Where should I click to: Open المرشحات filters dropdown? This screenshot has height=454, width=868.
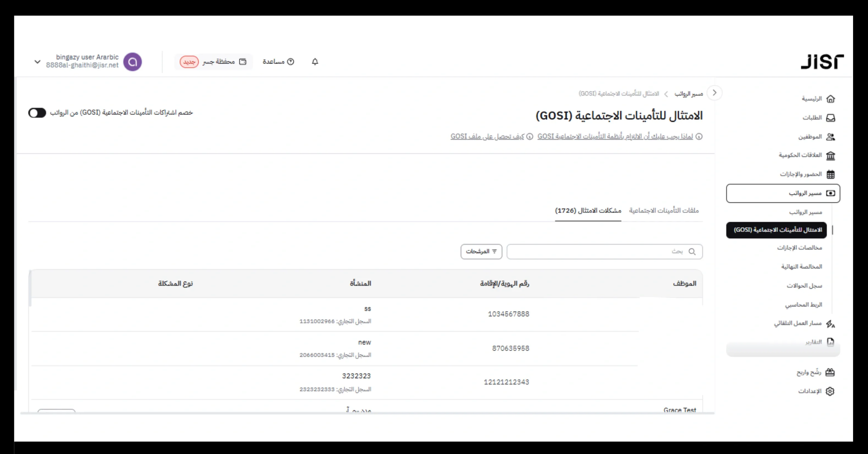(x=481, y=251)
